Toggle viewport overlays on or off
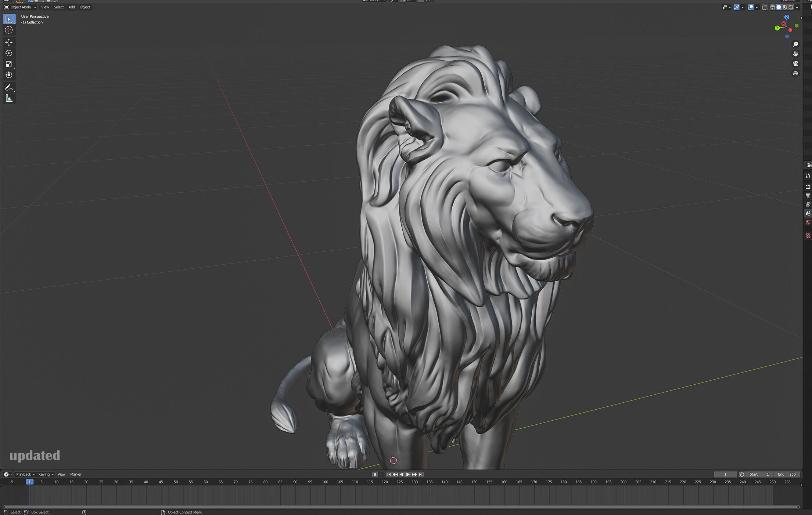Screen dimensions: 812x515 tap(751, 7)
